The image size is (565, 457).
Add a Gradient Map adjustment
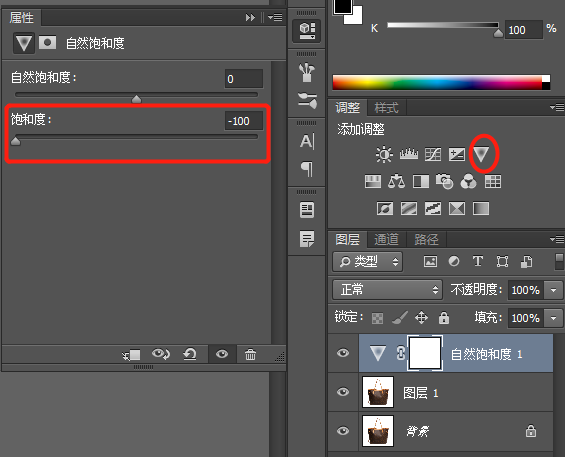click(x=481, y=208)
